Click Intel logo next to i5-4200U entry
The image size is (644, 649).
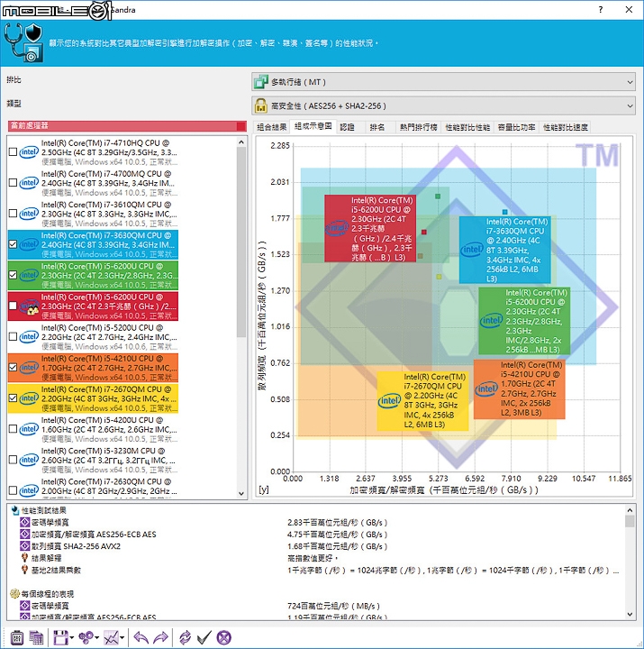click(x=29, y=429)
